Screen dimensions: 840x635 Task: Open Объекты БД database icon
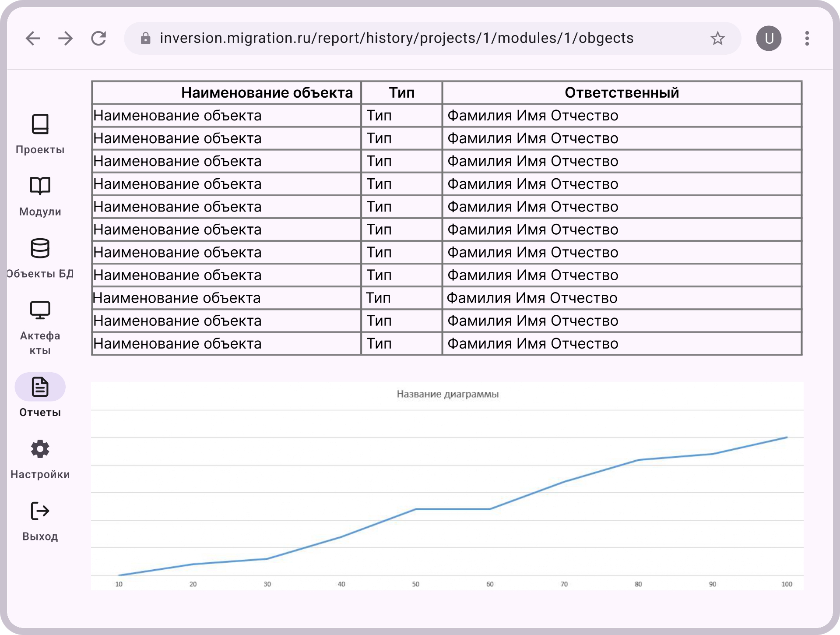pos(40,248)
